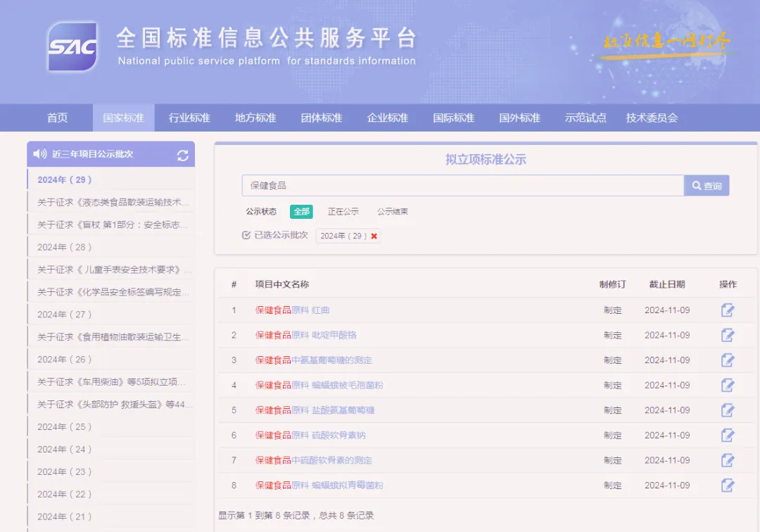Click the speaker icon beside 近三年项目公示批次
This screenshot has width=760, height=532.
point(39,154)
